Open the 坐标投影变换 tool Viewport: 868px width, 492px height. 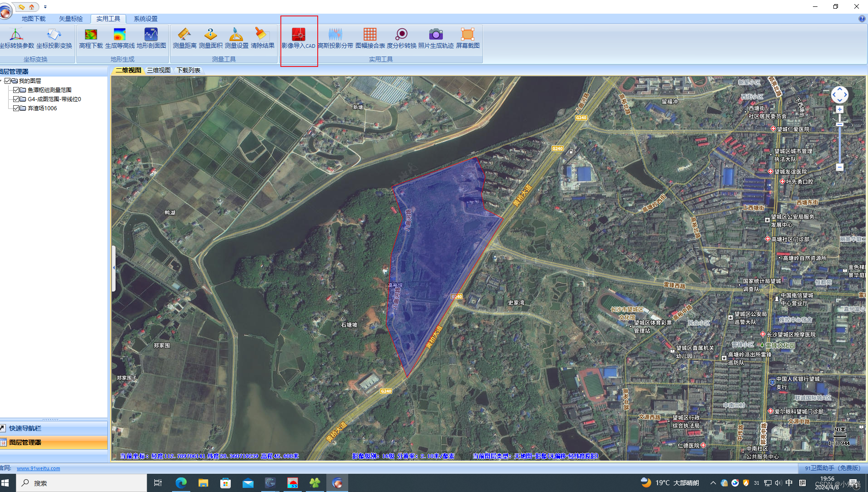coord(54,38)
